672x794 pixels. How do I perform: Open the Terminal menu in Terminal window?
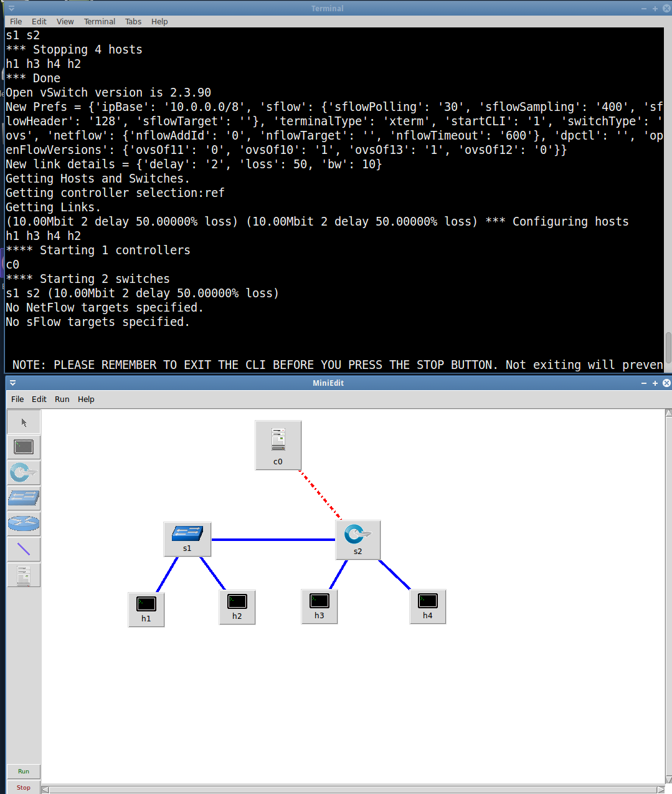100,21
